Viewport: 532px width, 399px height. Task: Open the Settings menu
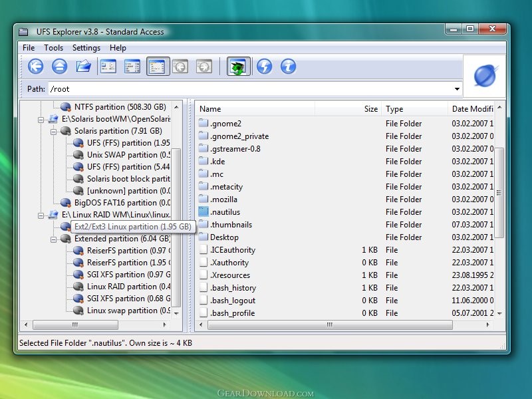click(x=86, y=48)
